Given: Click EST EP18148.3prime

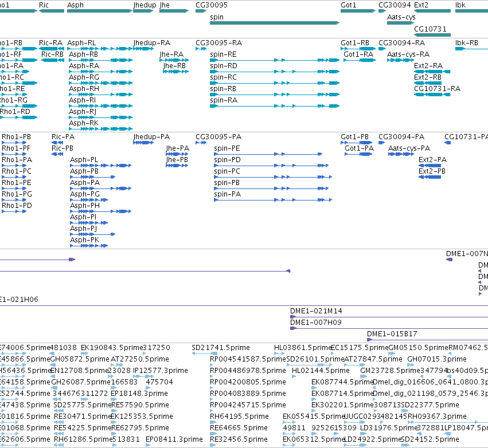Looking at the screenshot, I should (114, 399).
